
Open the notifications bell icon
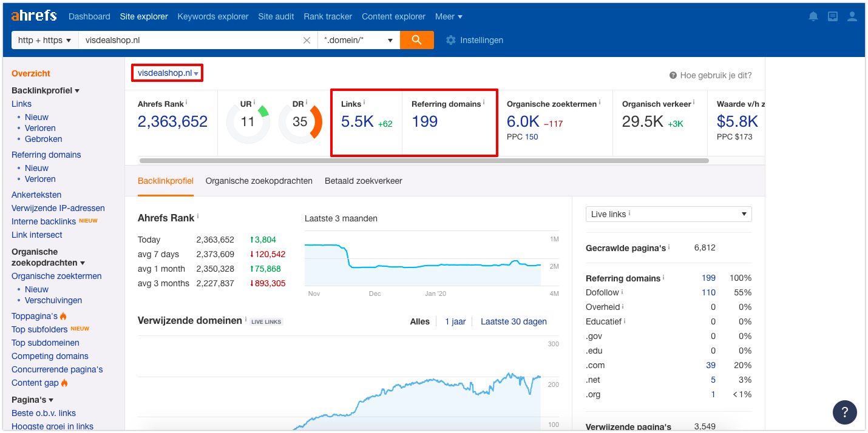813,16
